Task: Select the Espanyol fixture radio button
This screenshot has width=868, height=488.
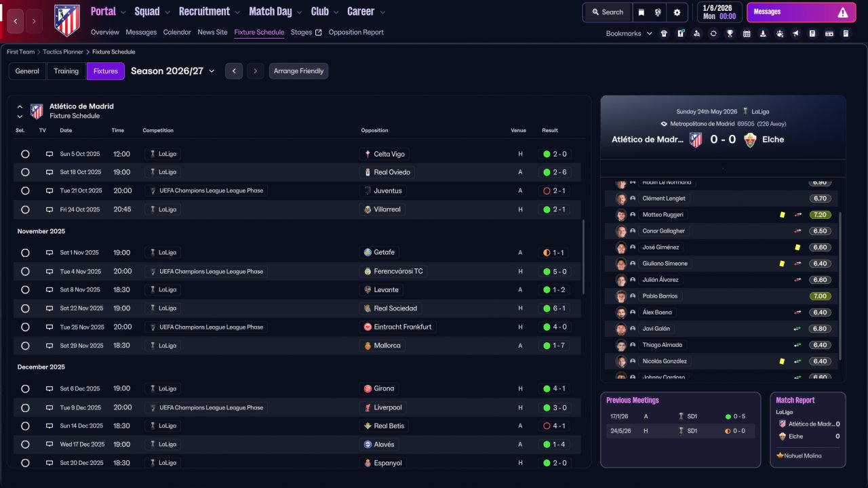Action: 25,463
